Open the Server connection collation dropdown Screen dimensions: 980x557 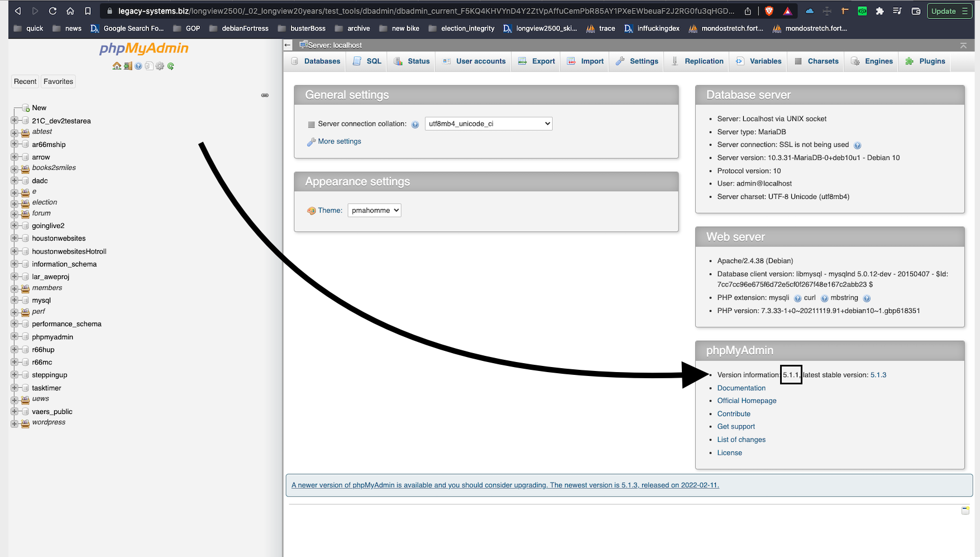pos(488,123)
